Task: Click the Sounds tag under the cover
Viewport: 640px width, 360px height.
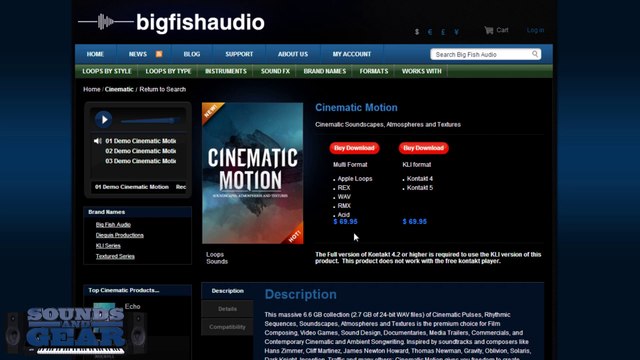Action: pos(217,261)
